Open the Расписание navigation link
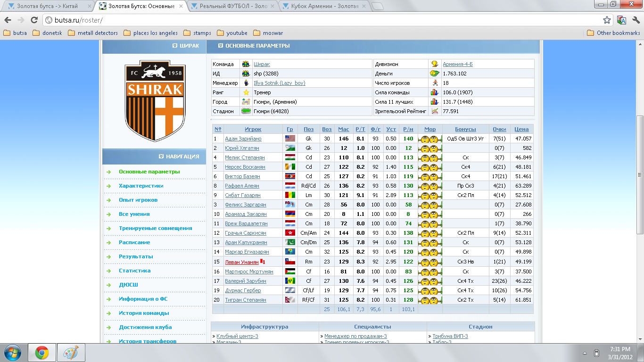Viewport: 644px width, 362px height. pos(134,242)
